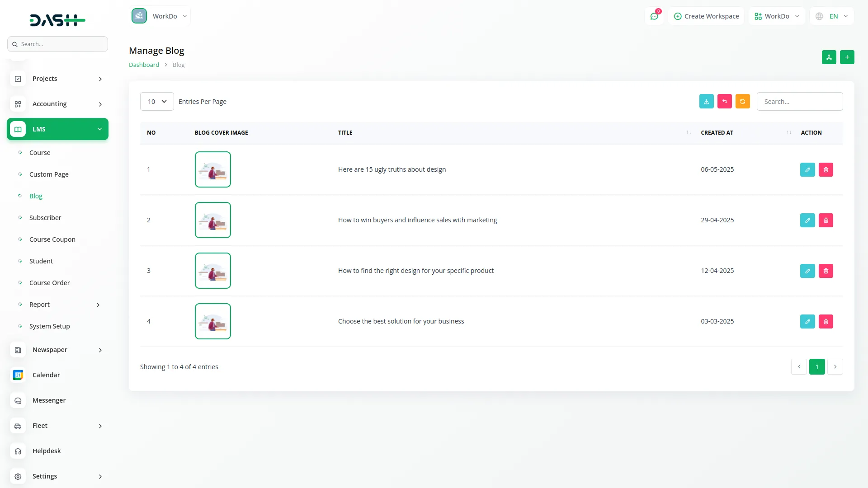Viewport: 868px width, 488px height.
Task: Edit the '15 ugly truths' blog row
Action: click(x=807, y=170)
